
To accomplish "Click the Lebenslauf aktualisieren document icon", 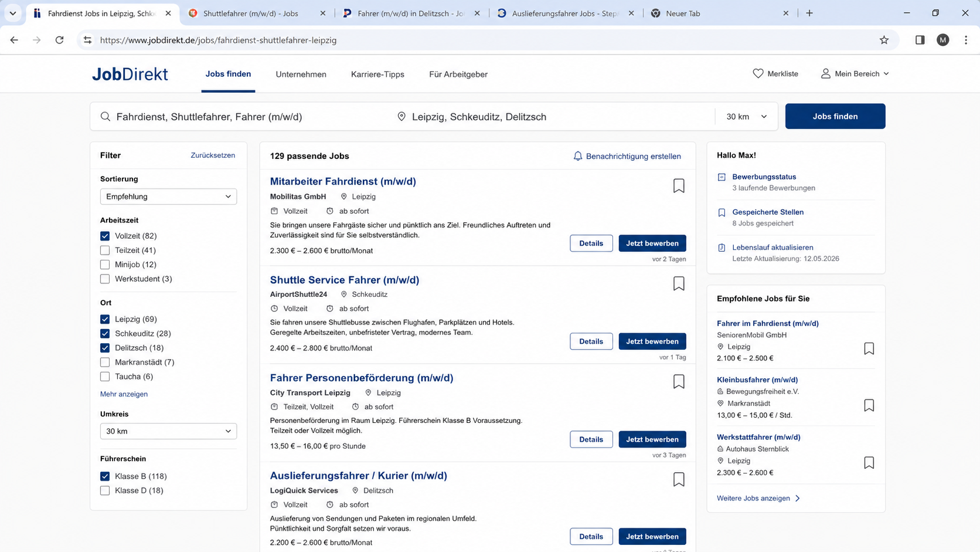I will pos(722,248).
